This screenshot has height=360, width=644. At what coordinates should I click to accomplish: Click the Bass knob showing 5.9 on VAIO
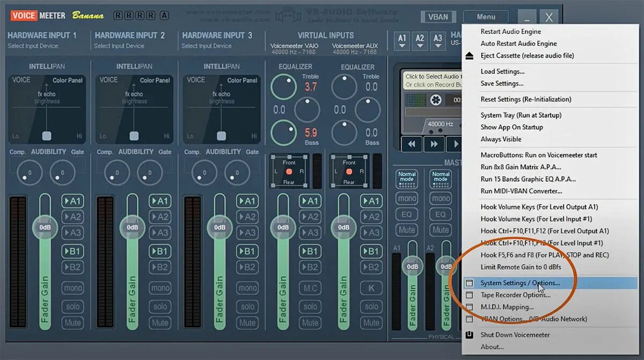click(283, 132)
